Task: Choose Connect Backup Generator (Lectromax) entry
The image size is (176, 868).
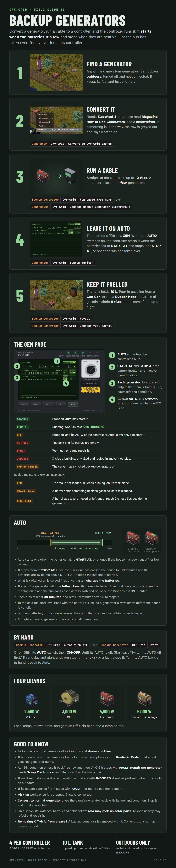Action: 100,207
